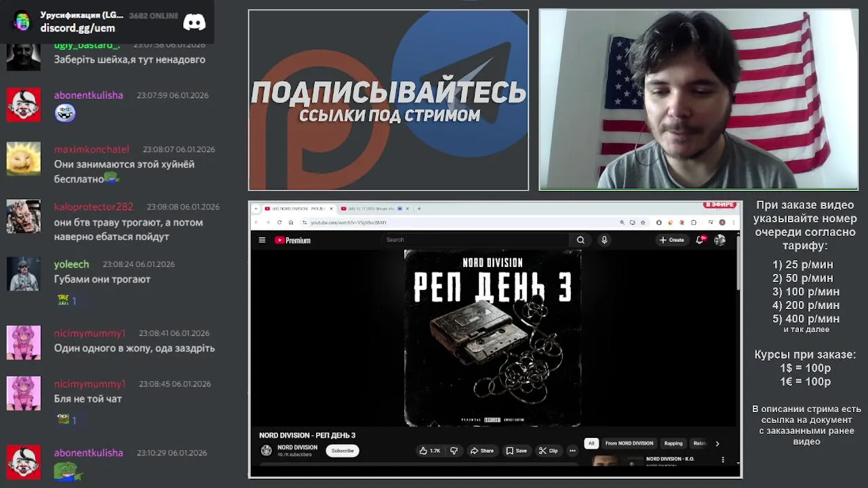
Task: Click kaloprotector282's avatar
Action: point(24,216)
